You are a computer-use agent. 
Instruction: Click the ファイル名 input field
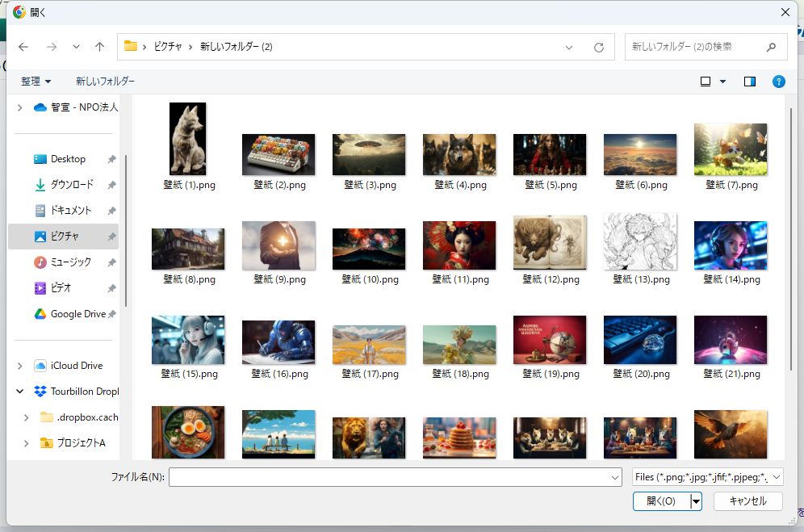[x=394, y=477]
